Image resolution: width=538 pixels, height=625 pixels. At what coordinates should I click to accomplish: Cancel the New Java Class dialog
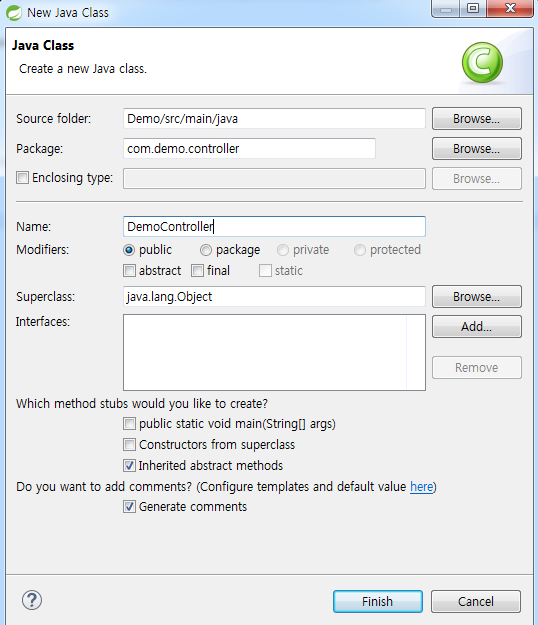click(x=476, y=601)
